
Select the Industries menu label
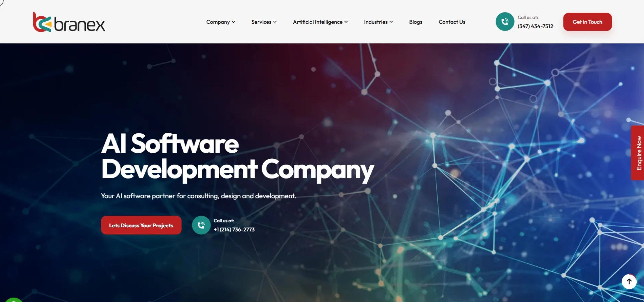point(375,22)
